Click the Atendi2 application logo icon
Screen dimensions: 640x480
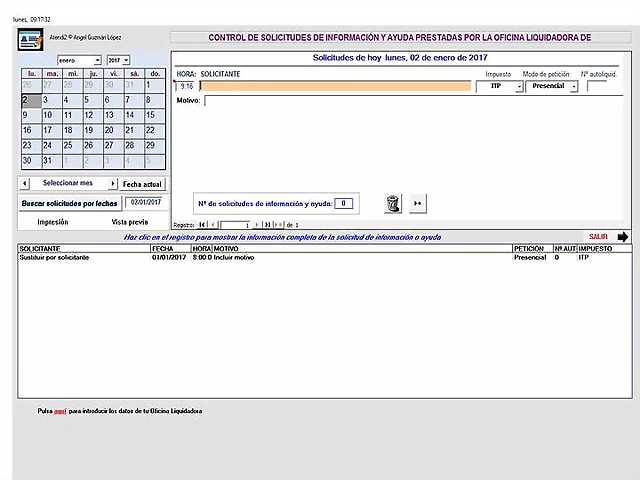tap(31, 40)
